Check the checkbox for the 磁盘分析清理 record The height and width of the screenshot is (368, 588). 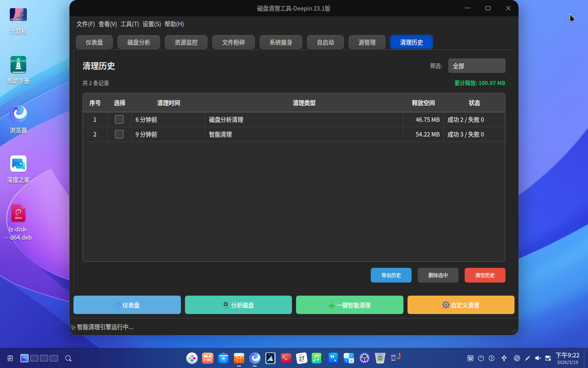[x=119, y=119]
